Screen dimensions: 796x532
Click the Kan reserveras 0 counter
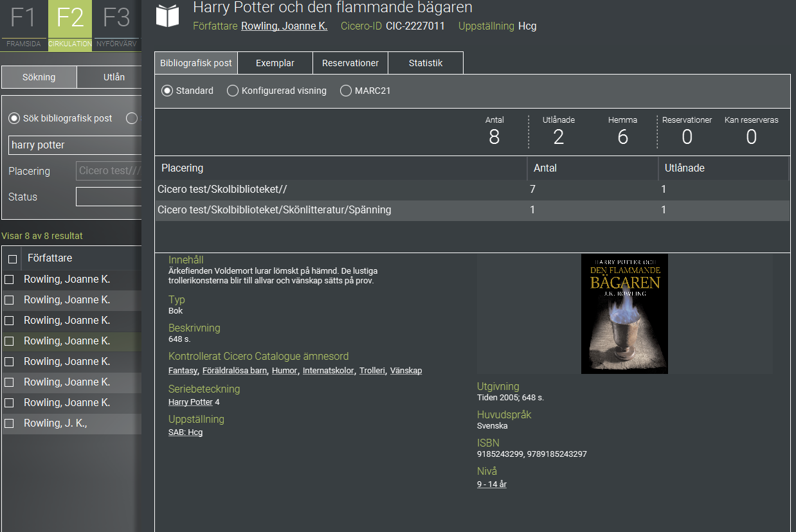(x=752, y=131)
